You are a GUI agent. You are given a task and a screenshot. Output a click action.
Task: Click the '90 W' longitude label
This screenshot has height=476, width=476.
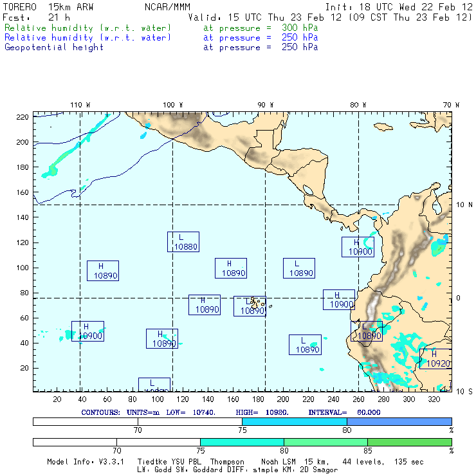coord(265,105)
